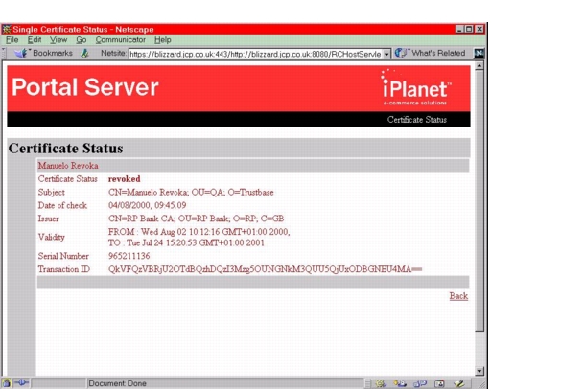The width and height of the screenshot is (585, 392).
Task: Click the subject 'CN=Manuelo Revoka; OU=QA' value
Action: click(191, 193)
